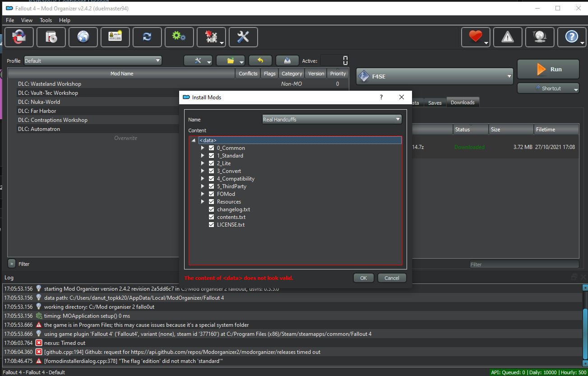Sort mods by the Priority column header
Image resolution: width=588 pixels, height=376 pixels.
[x=338, y=74]
